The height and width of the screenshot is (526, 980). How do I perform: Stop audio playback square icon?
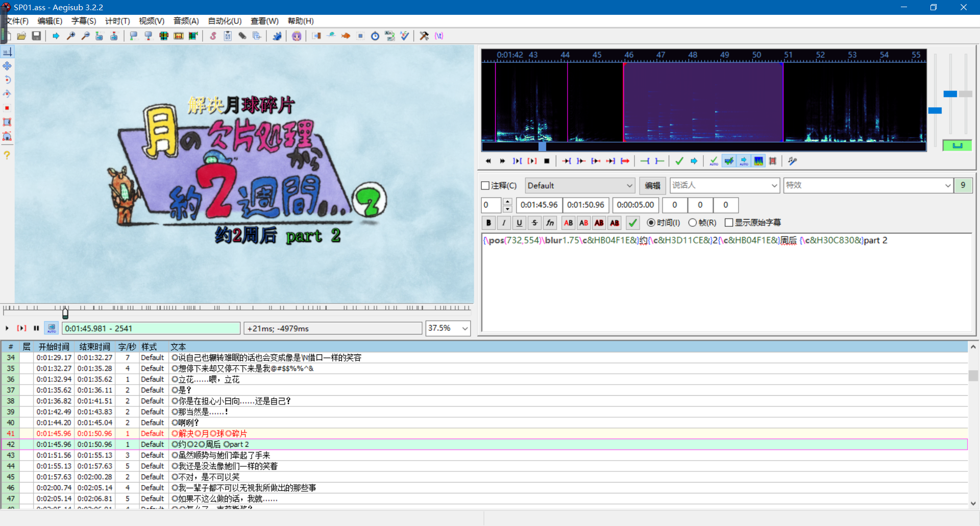point(547,161)
